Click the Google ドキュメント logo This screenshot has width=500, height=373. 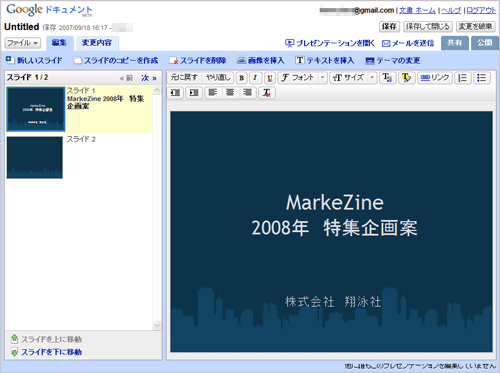tap(49, 10)
